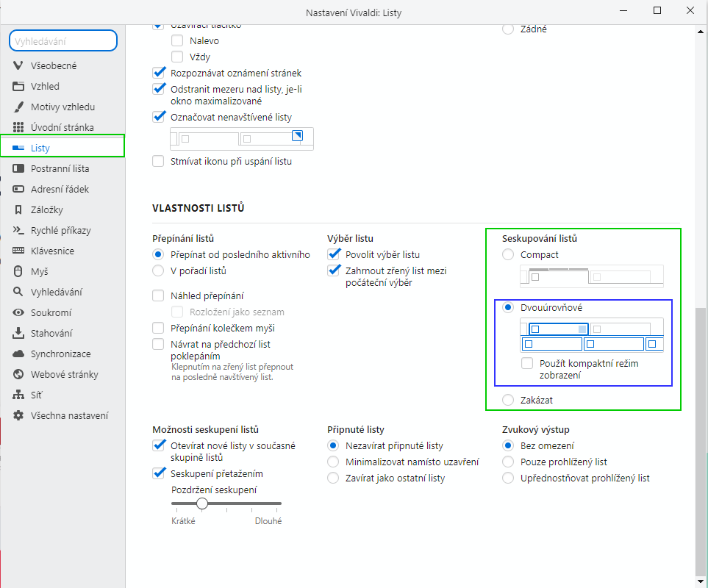
Task: Open the Všeobecné settings section
Action: [x=62, y=65]
